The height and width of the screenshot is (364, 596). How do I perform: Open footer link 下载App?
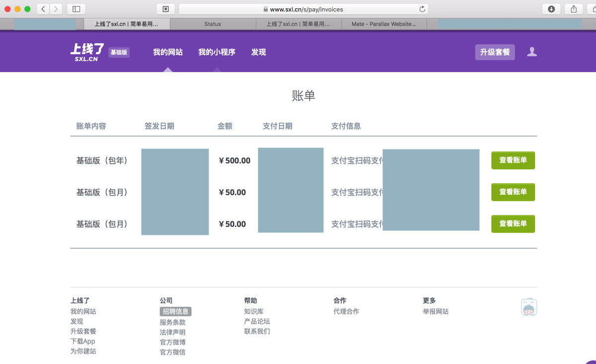[83, 341]
